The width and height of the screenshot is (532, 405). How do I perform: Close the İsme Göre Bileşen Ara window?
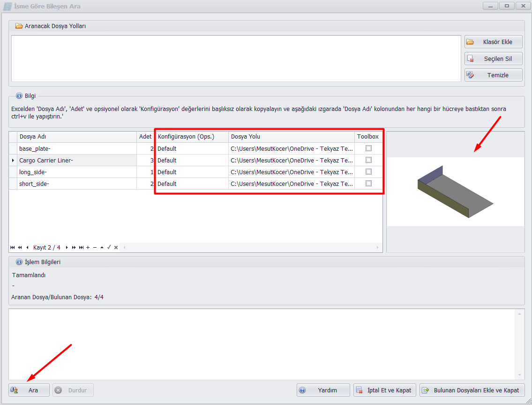click(523, 6)
